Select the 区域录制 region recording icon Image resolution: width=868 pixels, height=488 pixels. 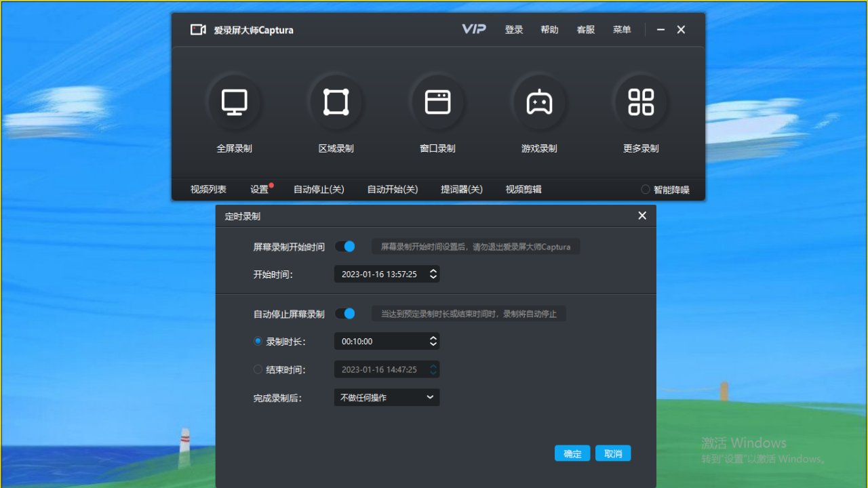336,102
